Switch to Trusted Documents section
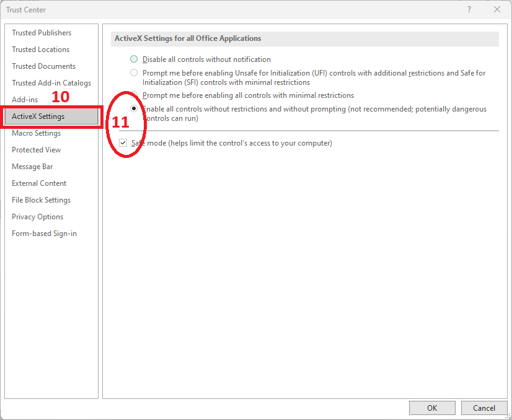Screen dimensions: 512x420 (44, 66)
